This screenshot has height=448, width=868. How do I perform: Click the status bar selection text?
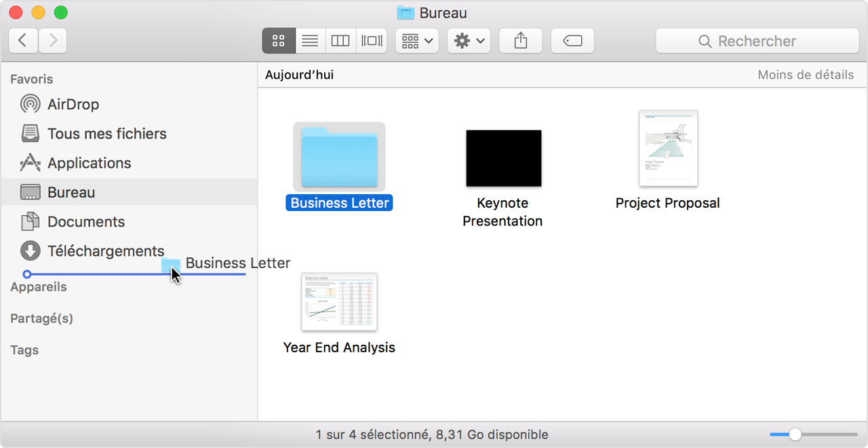coord(432,434)
